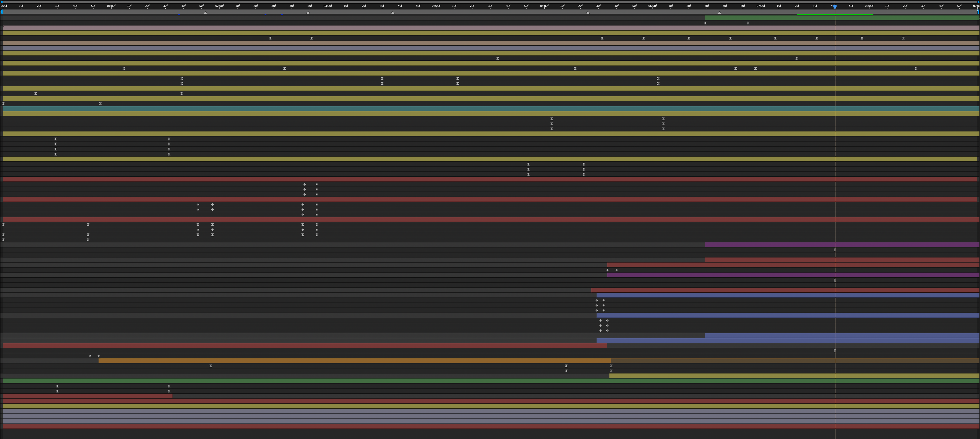Select the keyframe at the timeline start
The image size is (980, 439).
pos(3,104)
